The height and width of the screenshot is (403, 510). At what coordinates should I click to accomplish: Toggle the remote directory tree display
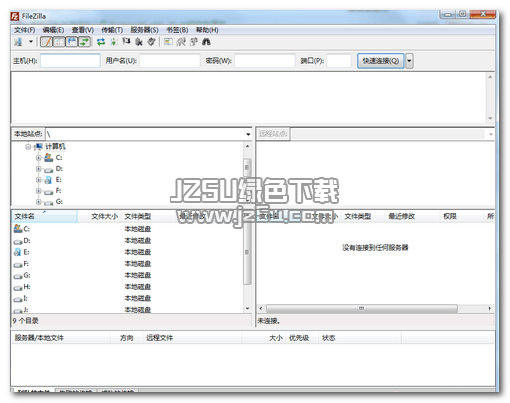tap(72, 42)
